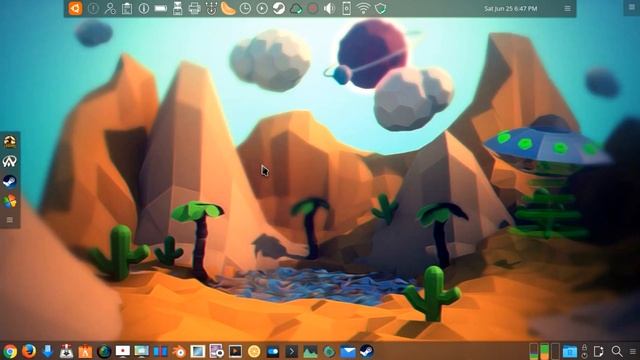The image size is (640, 360).
Task: Click the cloud sync icon with checkmark
Action: pyautogui.click(x=296, y=8)
